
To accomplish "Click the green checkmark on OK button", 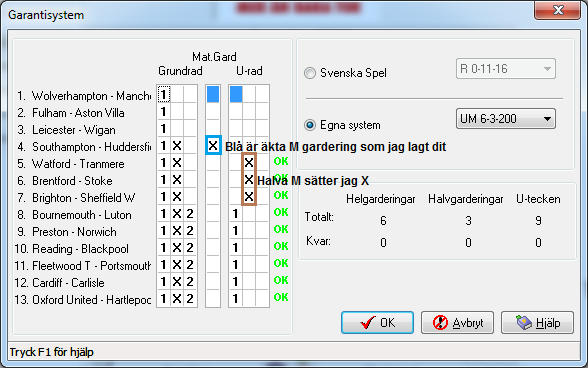I will pyautogui.click(x=367, y=323).
